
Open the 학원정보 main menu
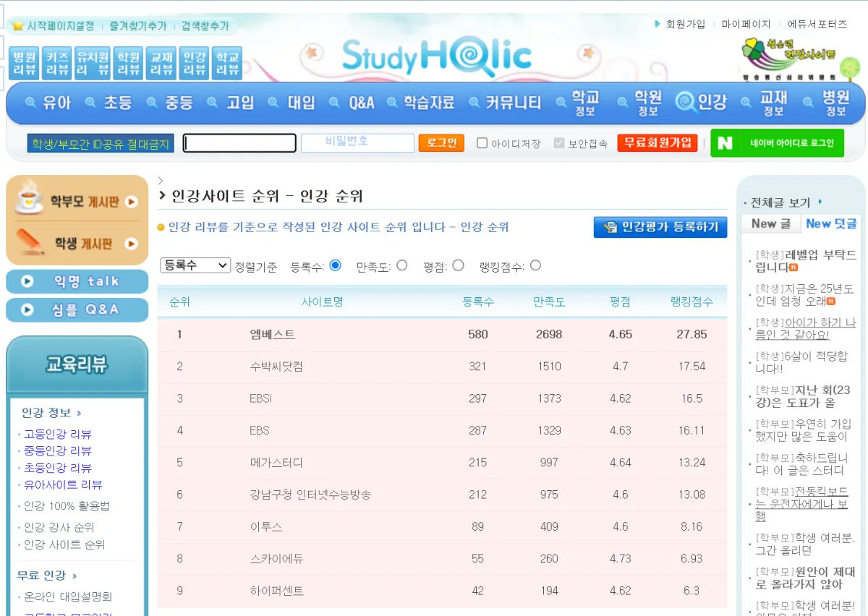click(x=648, y=103)
